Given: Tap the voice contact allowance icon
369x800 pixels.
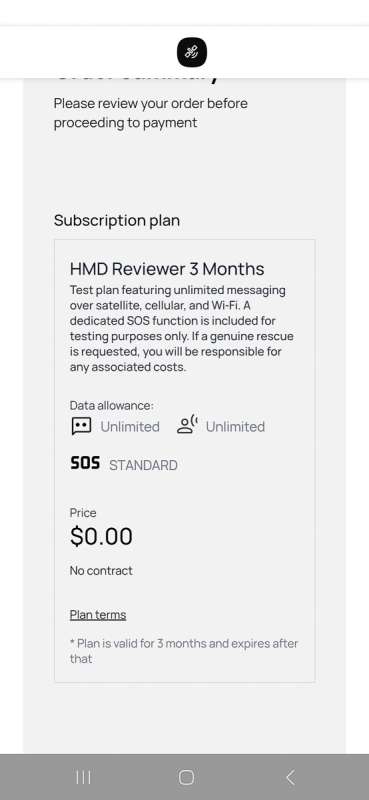Looking at the screenshot, I should coord(187,425).
